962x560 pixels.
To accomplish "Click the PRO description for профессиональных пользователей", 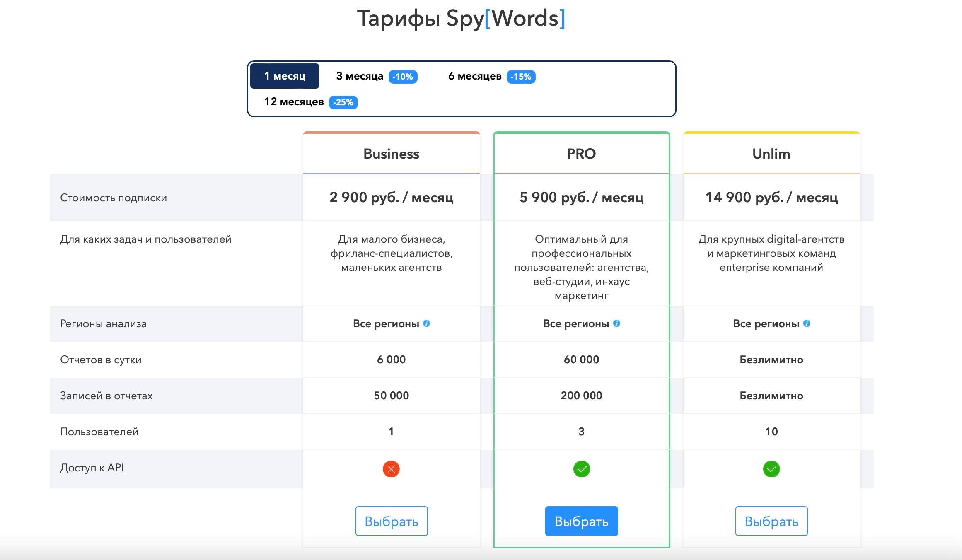I will (581, 267).
